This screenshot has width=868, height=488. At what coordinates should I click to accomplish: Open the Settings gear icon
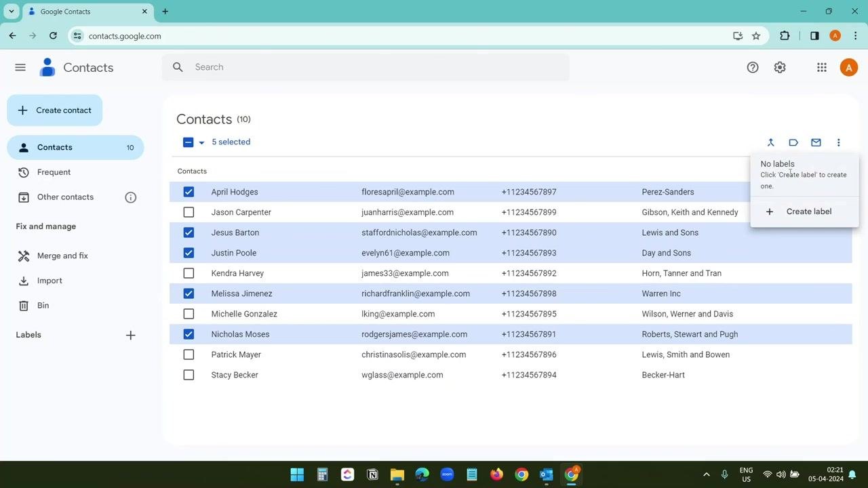[780, 67]
